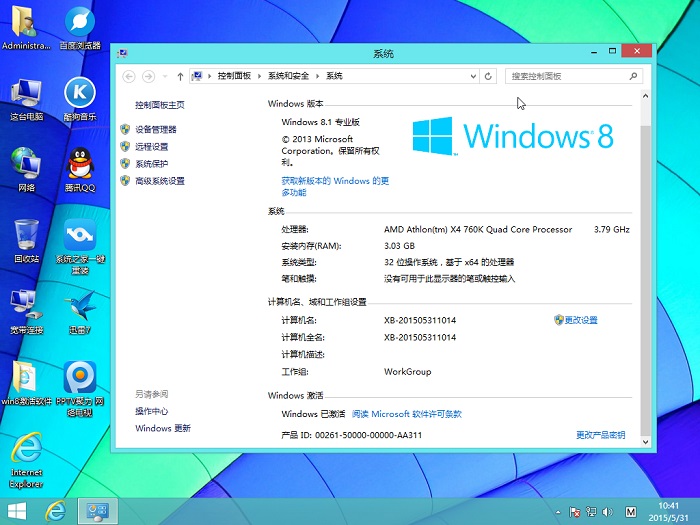Open 高级系统设置 in the sidebar
700x525 pixels.
(x=160, y=181)
